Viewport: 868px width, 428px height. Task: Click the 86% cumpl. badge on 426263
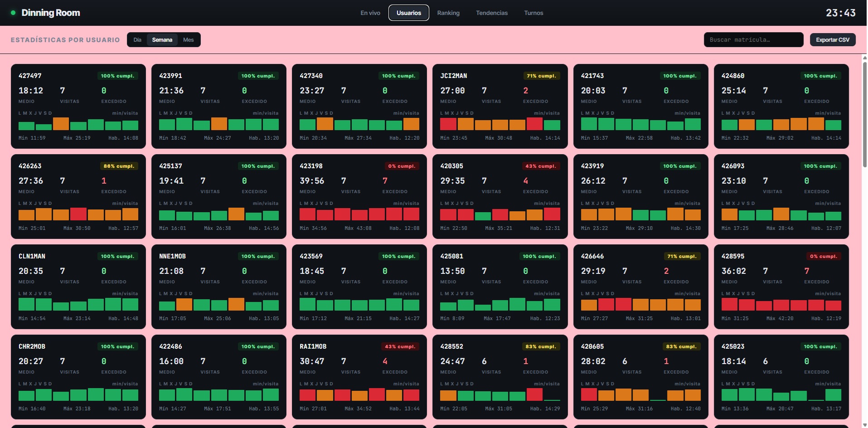[x=119, y=166]
